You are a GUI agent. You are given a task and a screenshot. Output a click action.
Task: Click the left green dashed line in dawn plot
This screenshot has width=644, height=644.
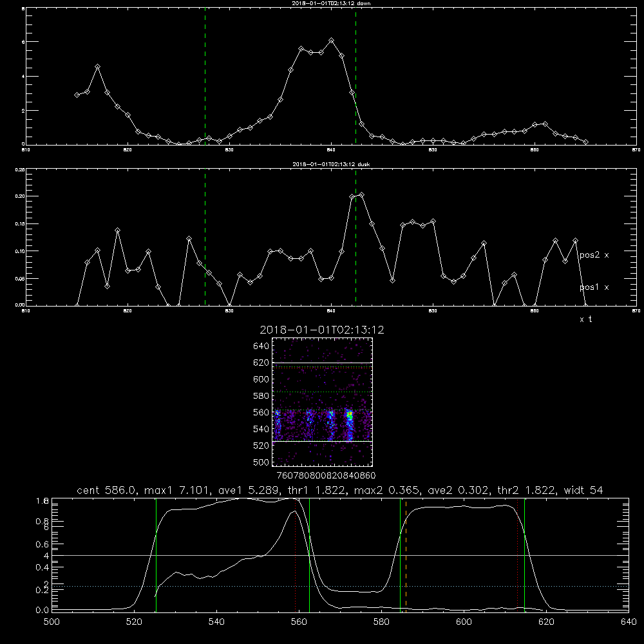(x=205, y=78)
